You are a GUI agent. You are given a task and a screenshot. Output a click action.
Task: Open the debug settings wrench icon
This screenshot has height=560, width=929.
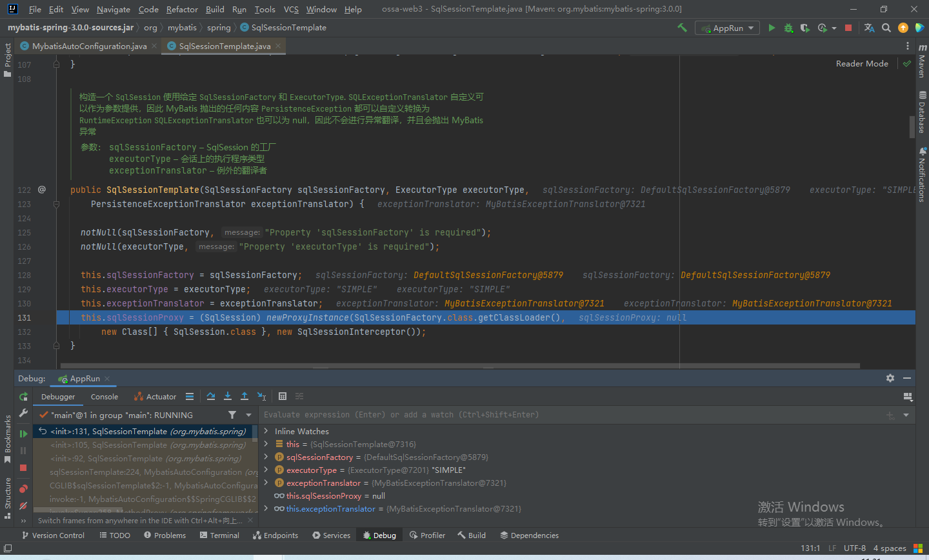pyautogui.click(x=24, y=413)
